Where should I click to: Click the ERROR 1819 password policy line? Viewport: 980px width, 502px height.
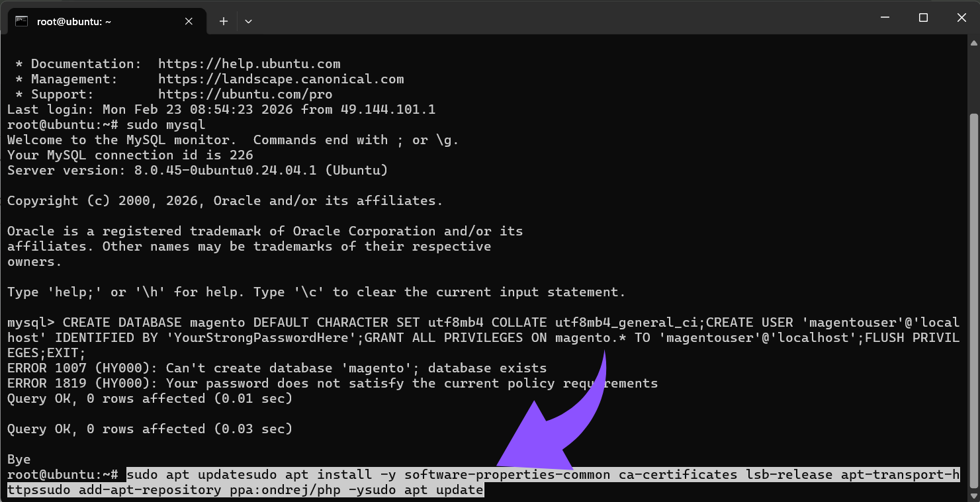tap(332, 384)
